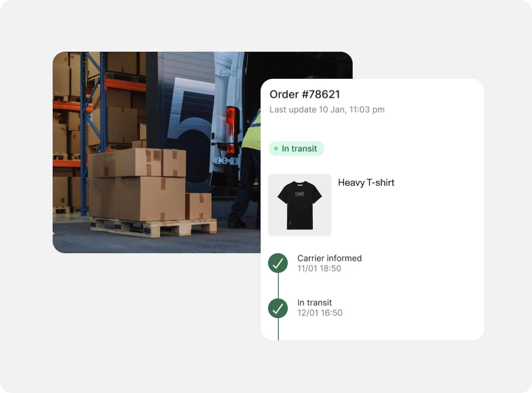532x393 pixels.
Task: Select the In transit status badge
Action: point(296,149)
